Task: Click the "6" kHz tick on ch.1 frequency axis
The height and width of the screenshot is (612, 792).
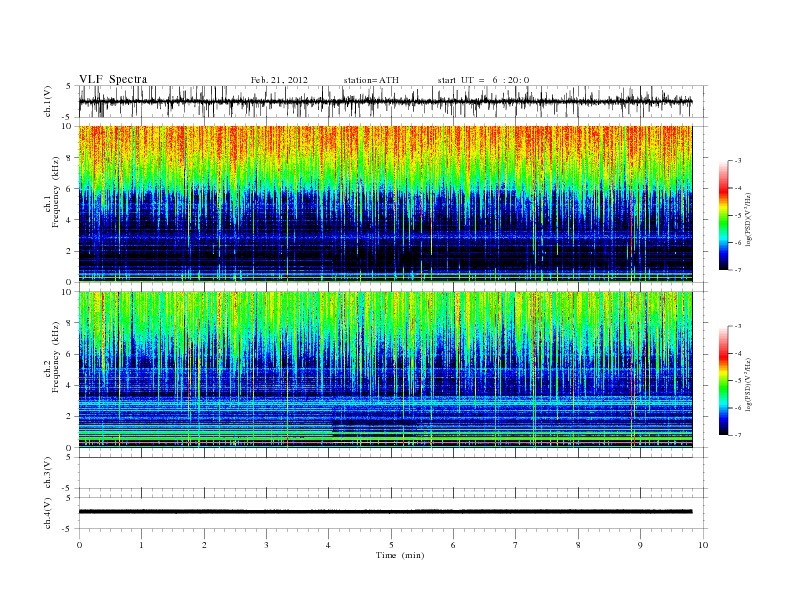Action: (x=70, y=189)
